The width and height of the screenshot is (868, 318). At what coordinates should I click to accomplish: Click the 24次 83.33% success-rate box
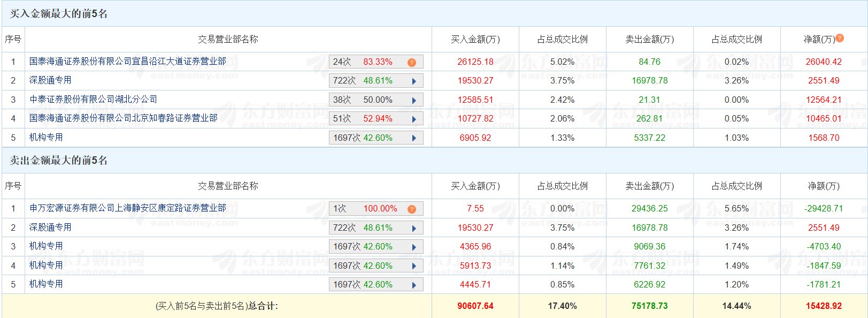pos(376,62)
